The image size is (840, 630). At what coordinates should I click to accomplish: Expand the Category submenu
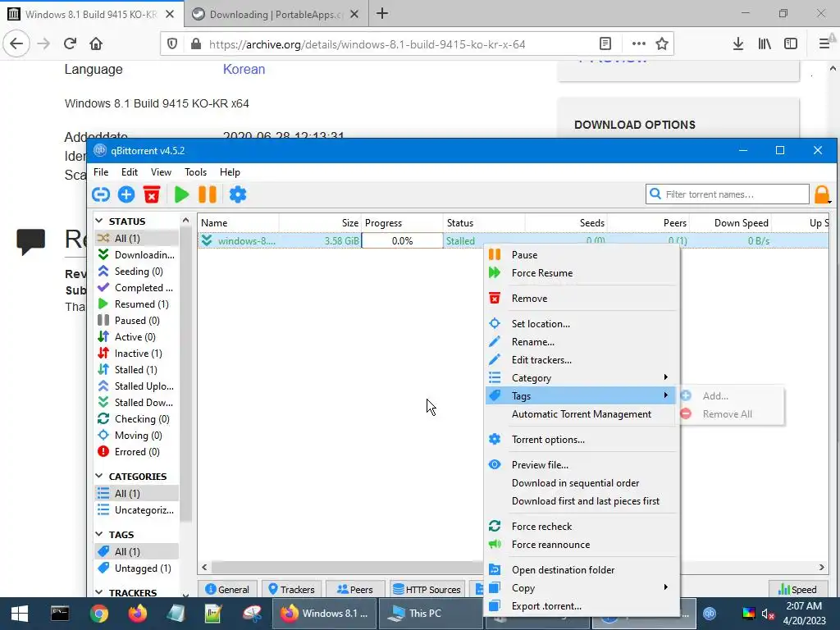click(582, 378)
